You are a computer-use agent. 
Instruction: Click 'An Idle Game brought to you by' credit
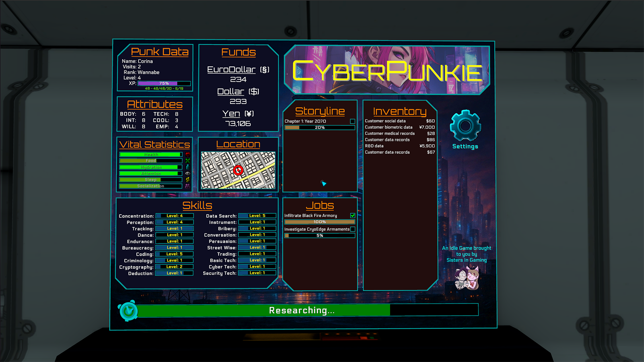466,251
